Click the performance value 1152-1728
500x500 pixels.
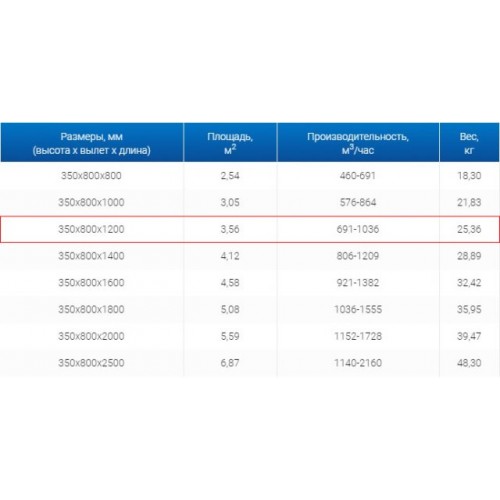click(358, 336)
